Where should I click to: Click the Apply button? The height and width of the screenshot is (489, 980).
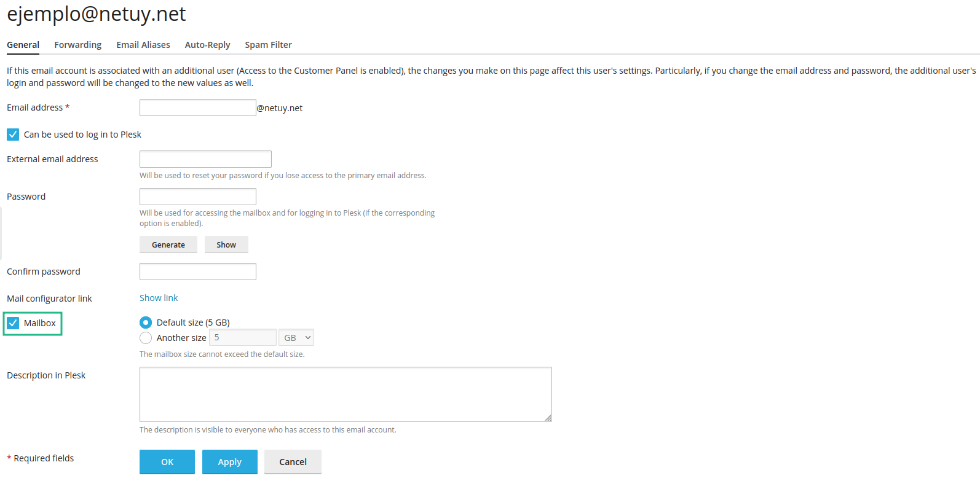tap(229, 462)
